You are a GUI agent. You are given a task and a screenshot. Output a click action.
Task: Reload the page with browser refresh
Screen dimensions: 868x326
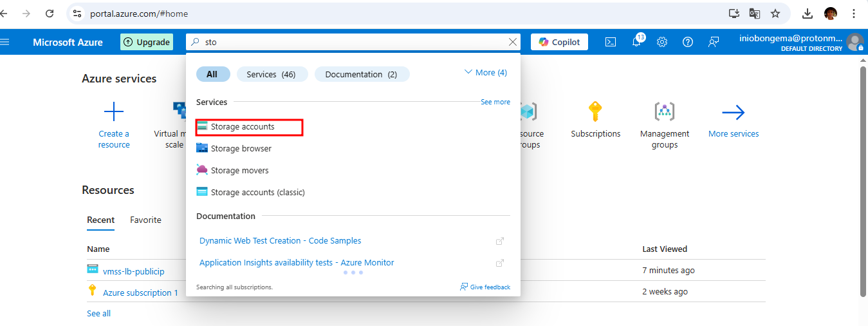pyautogui.click(x=50, y=13)
